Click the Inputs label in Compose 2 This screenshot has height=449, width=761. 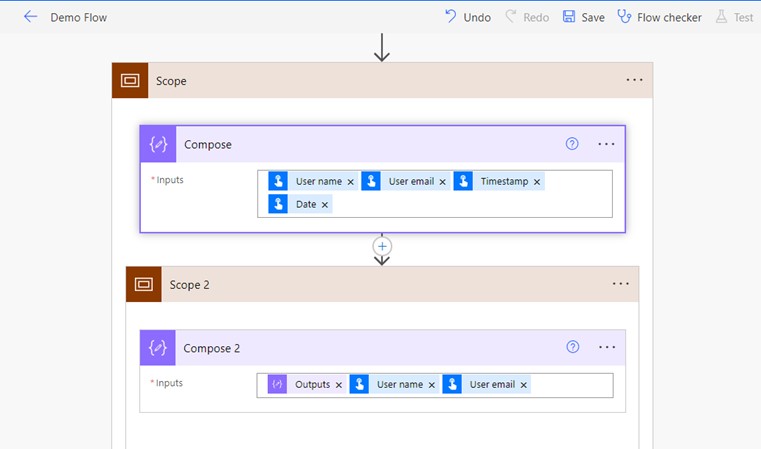pyautogui.click(x=169, y=383)
